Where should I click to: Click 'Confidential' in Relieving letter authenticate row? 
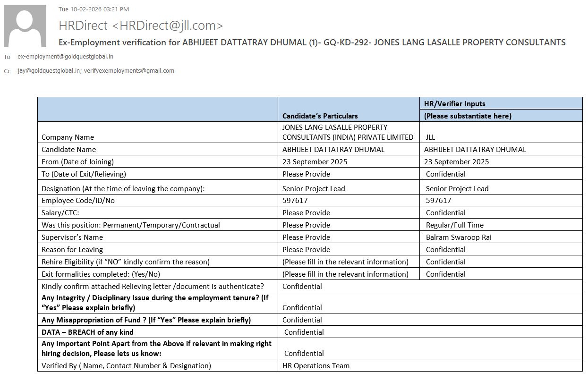[302, 287]
